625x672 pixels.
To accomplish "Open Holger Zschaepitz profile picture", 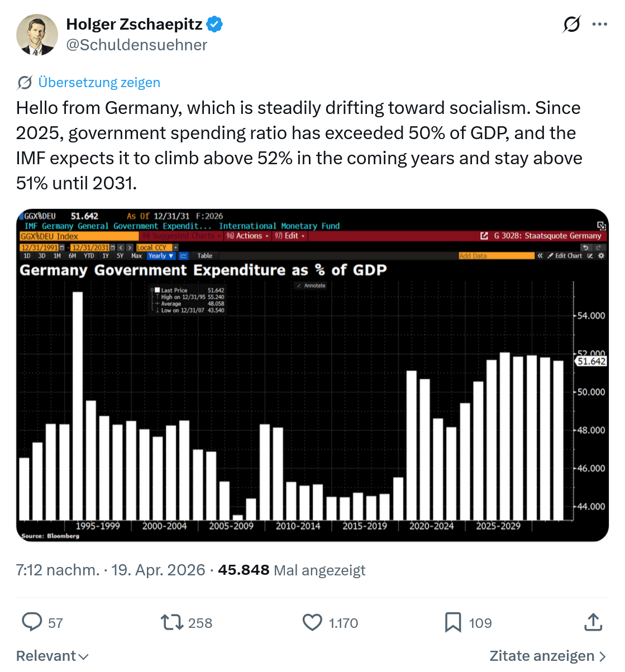I will click(37, 35).
